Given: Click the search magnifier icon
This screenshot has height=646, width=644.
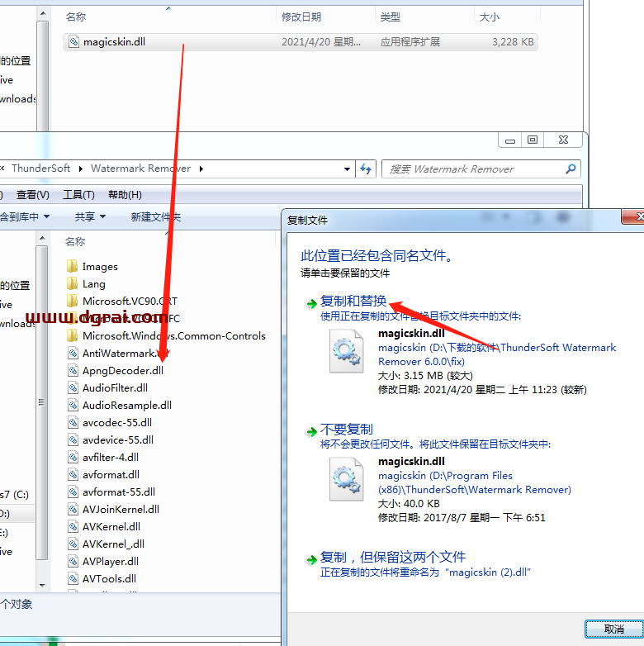Looking at the screenshot, I should (571, 169).
